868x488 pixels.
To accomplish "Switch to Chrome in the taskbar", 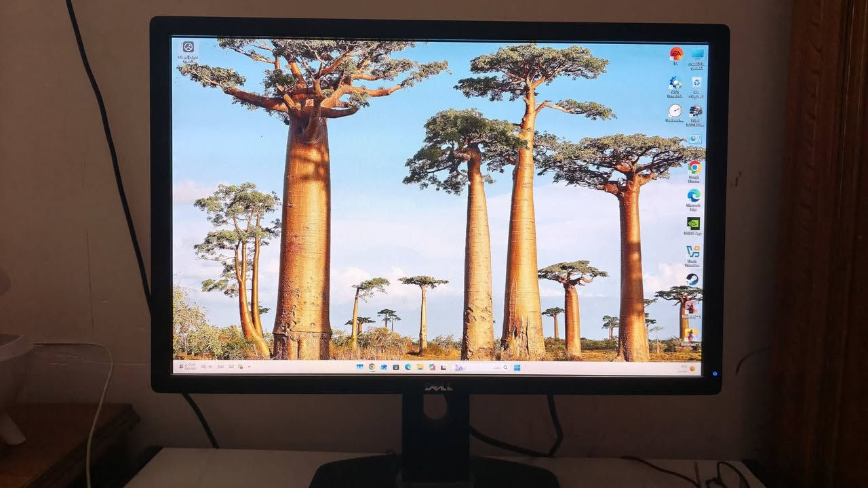I will coord(372,367).
